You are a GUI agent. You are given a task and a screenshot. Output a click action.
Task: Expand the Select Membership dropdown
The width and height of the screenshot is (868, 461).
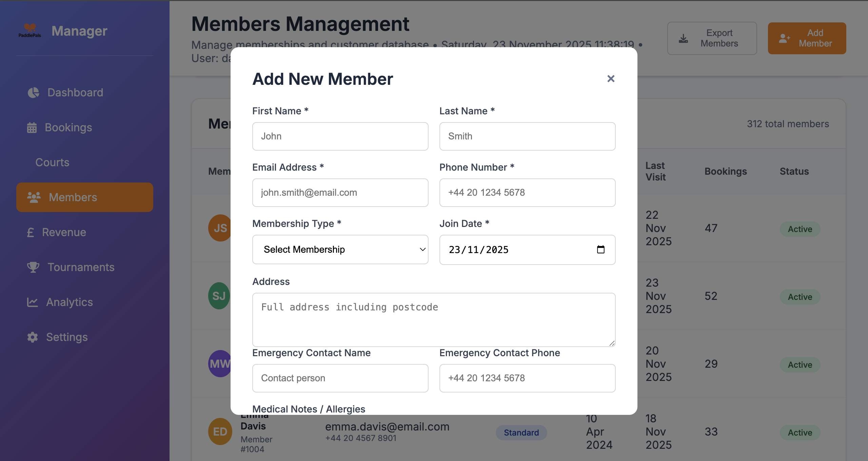tap(340, 250)
